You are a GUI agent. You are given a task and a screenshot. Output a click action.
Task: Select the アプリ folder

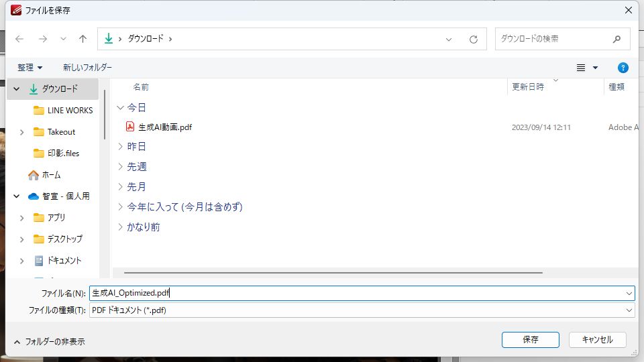click(56, 217)
